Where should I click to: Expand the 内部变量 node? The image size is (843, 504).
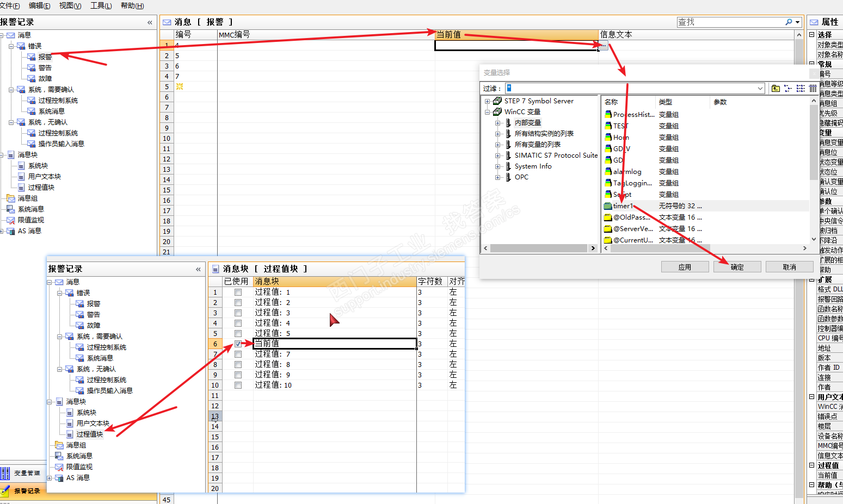[497, 123]
